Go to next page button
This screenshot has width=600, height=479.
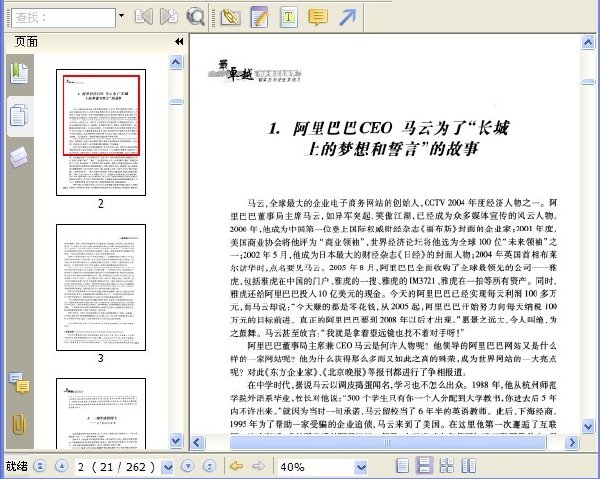point(188,466)
